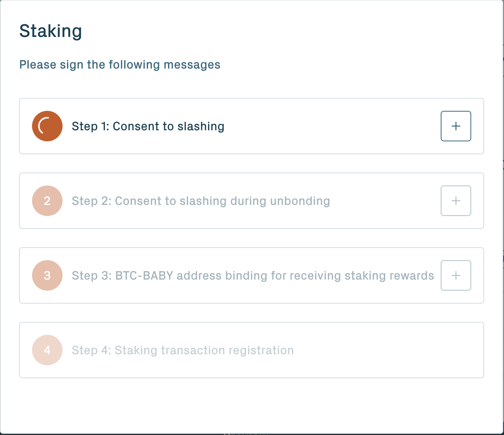Screen dimensions: 504x435
Task: Click the unbonding step's circular badge
Action: point(47,201)
